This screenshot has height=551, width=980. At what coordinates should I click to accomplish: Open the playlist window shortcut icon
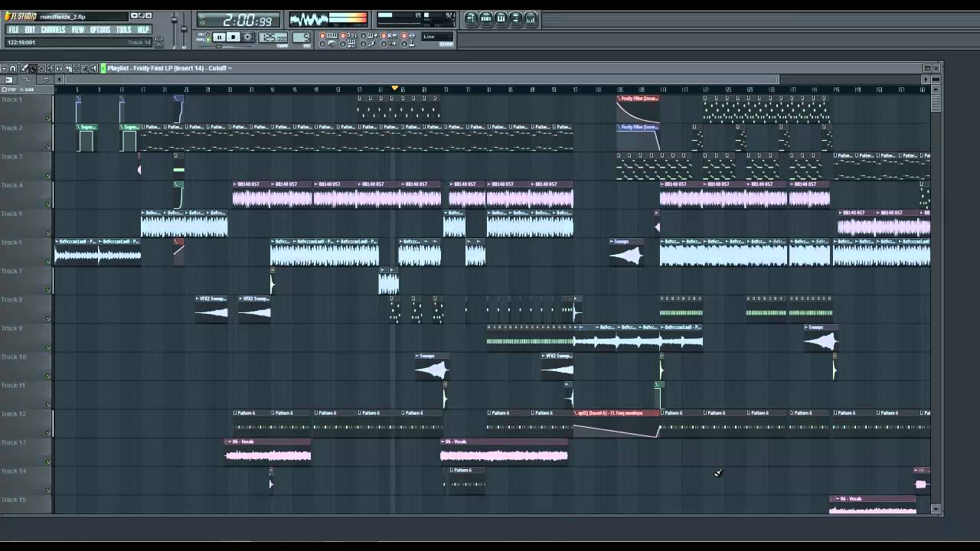(472, 18)
